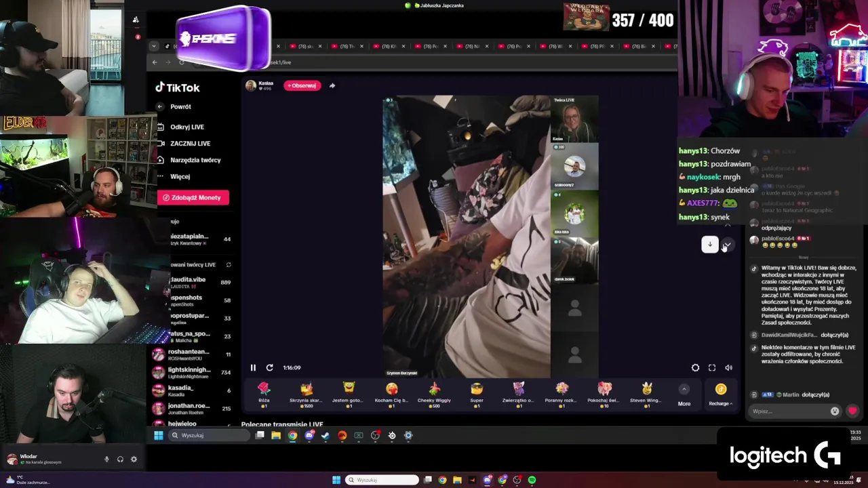Send a heart like in chat
This screenshot has height=488, width=868.
(x=852, y=411)
